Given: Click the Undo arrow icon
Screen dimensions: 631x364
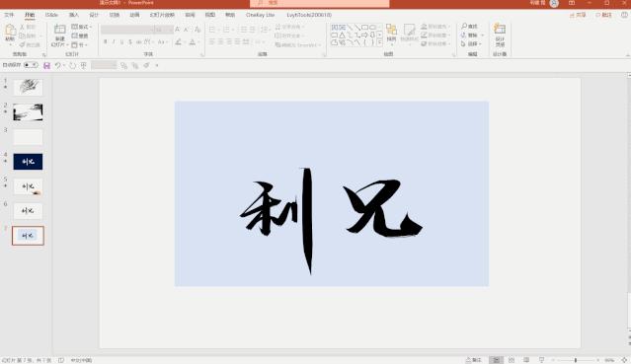Looking at the screenshot, I should click(58, 65).
